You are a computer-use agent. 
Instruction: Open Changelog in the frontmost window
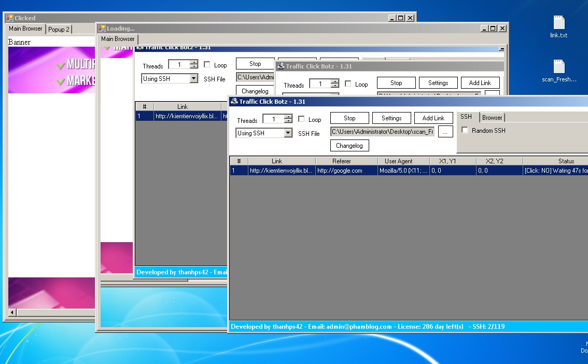click(349, 146)
